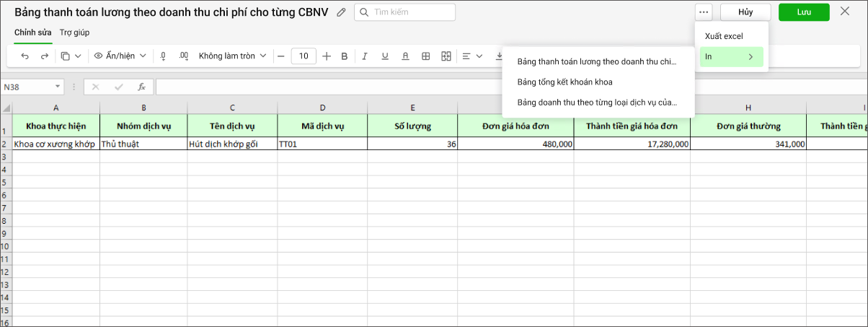Viewport: 868px width, 327px height.
Task: Click the undo arrow icon
Action: pyautogui.click(x=25, y=56)
